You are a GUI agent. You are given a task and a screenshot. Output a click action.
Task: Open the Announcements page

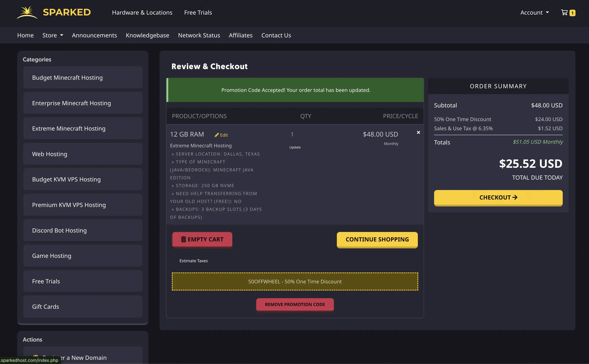click(94, 35)
